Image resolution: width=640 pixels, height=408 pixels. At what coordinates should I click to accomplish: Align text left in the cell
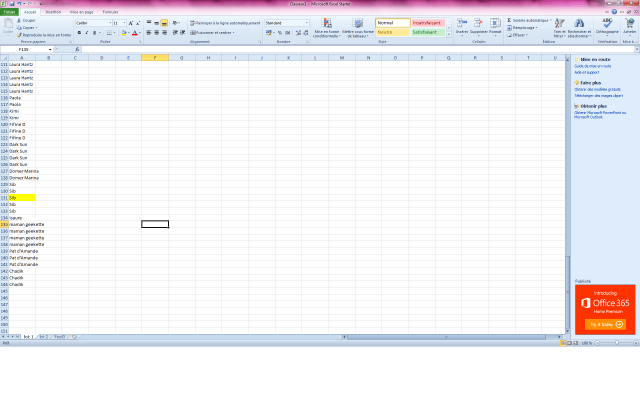(149, 33)
